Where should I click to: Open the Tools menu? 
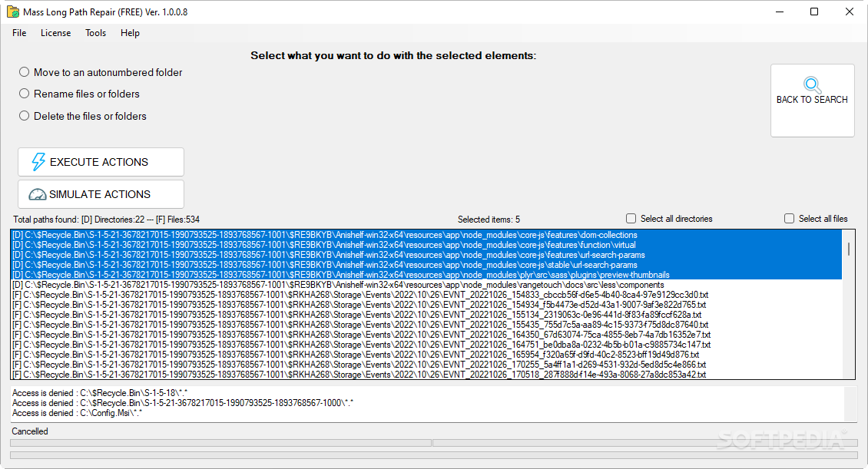[x=95, y=33]
